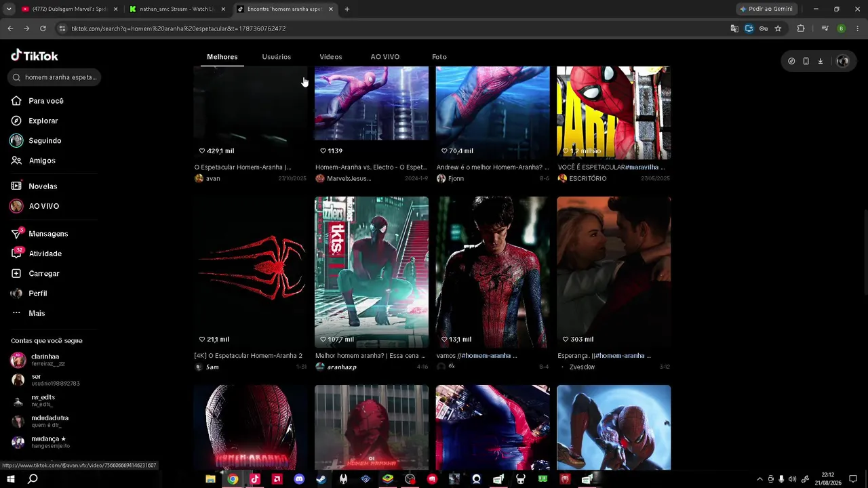
Task: Click the Chrome address bar URL
Action: coord(178,28)
